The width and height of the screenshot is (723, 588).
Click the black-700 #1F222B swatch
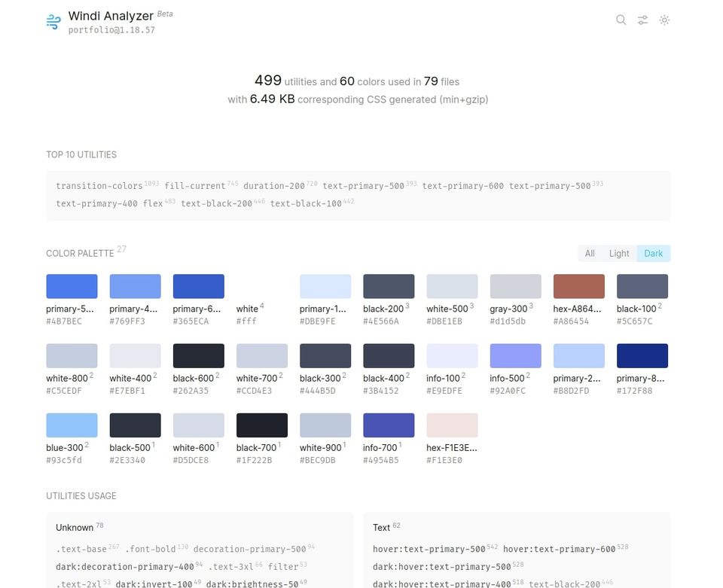(262, 425)
